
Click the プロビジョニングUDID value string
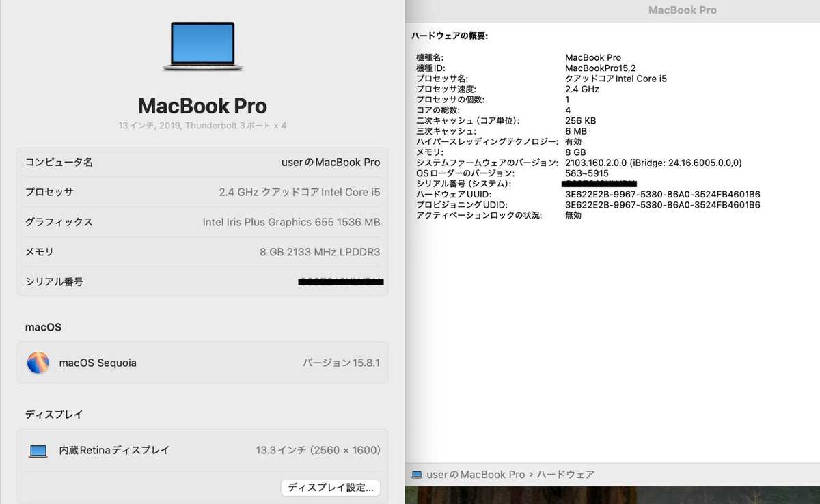click(x=663, y=205)
